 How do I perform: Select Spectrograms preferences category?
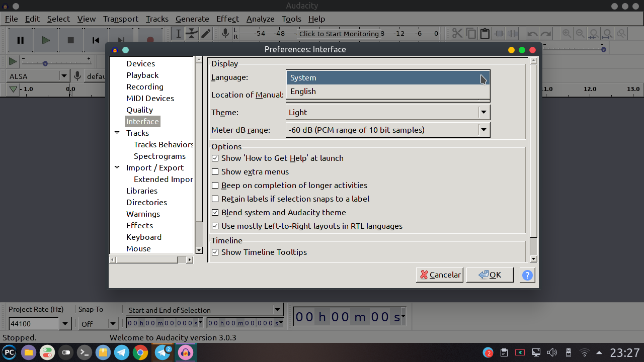click(x=159, y=156)
